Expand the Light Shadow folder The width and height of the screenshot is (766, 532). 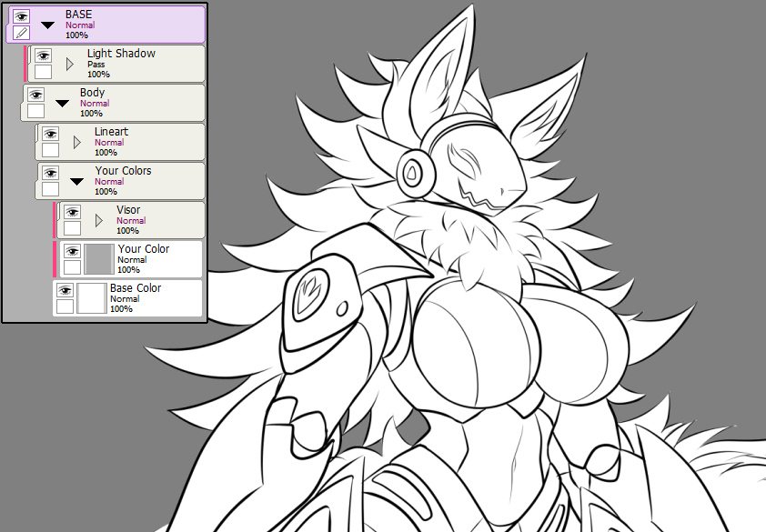pyautogui.click(x=69, y=64)
